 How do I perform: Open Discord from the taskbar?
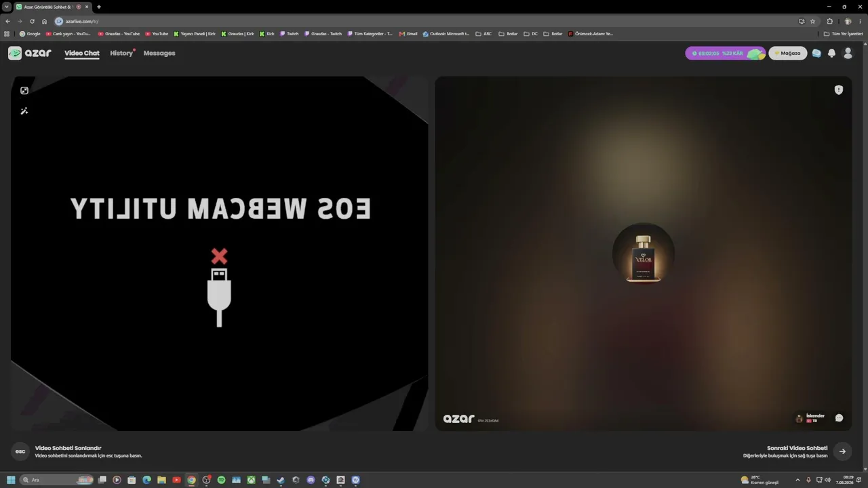click(x=311, y=480)
